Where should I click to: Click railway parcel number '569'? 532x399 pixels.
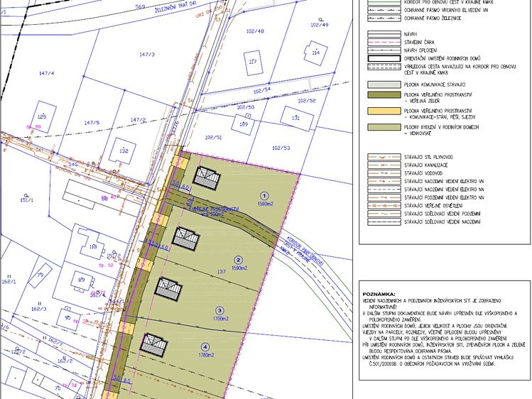[x=140, y=6]
